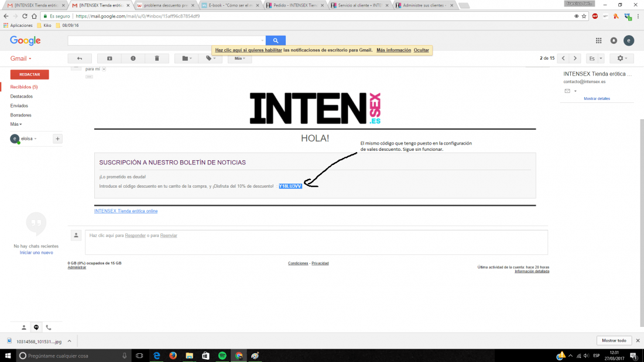Screen dimensions: 644x362
Task: Open Privacidad link in footer
Action: (x=320, y=264)
